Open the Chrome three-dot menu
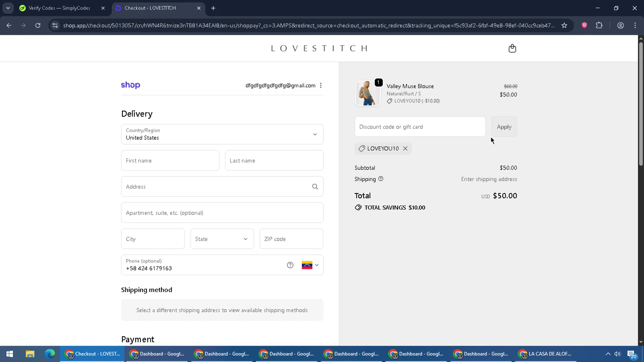 (635, 25)
